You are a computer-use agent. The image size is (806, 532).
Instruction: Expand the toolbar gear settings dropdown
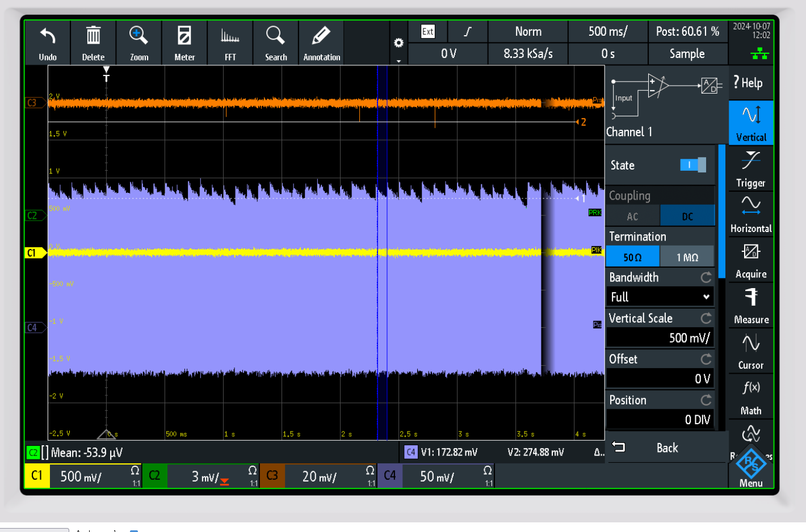point(398,45)
